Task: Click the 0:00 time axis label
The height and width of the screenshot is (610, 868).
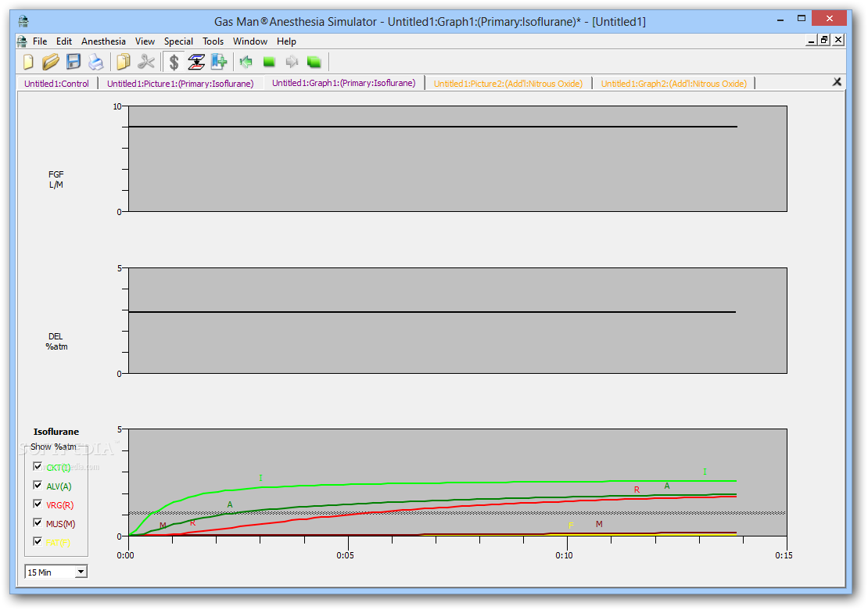Action: [126, 555]
